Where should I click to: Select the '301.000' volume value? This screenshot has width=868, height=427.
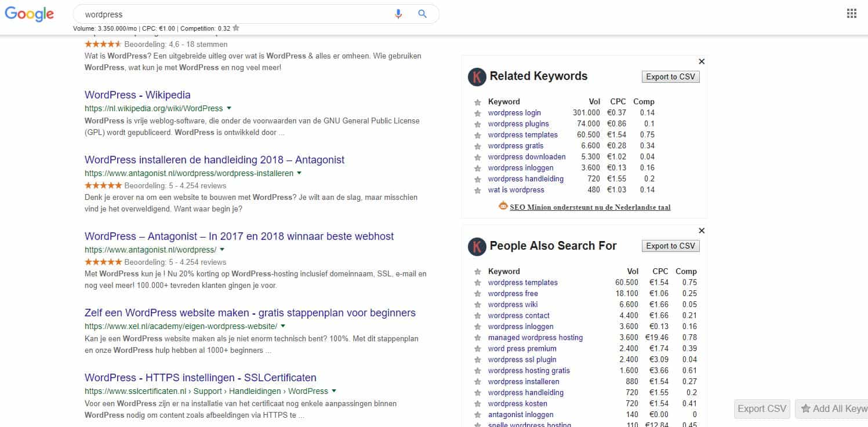coord(586,113)
